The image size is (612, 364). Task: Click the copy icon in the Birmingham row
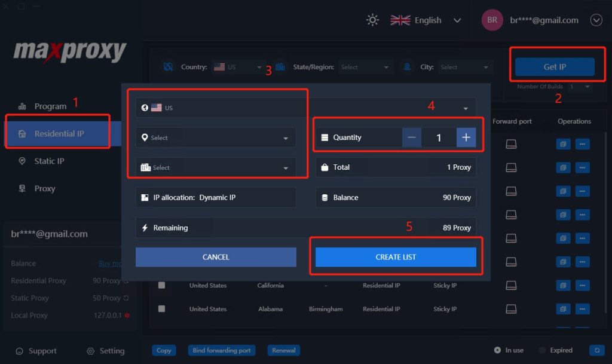563,309
